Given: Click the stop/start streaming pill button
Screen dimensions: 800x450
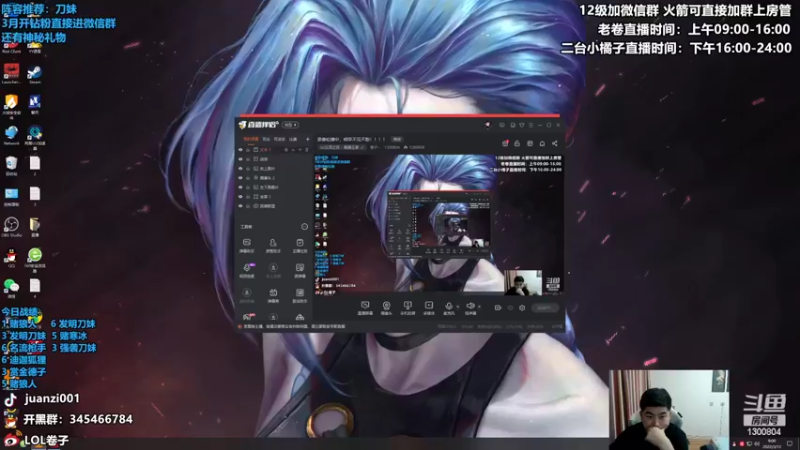Looking at the screenshot, I should tap(544, 308).
